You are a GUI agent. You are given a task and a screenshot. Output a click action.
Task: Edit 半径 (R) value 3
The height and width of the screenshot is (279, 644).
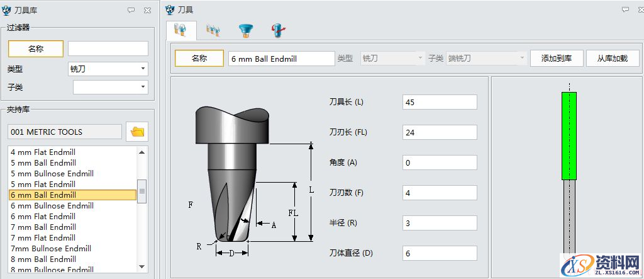[x=440, y=223]
